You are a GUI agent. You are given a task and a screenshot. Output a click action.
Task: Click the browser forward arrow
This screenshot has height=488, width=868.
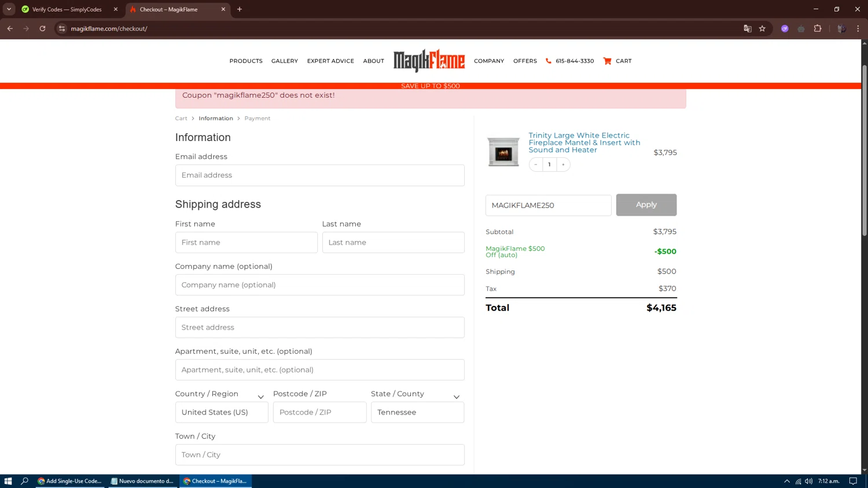[x=26, y=28]
